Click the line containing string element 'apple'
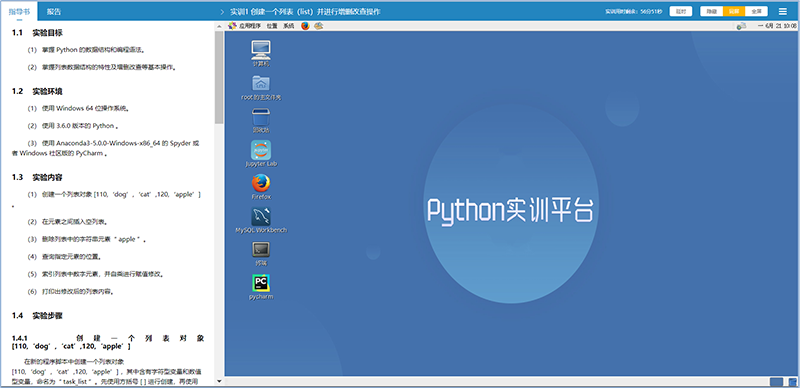The height and width of the screenshot is (388, 800). 88,239
